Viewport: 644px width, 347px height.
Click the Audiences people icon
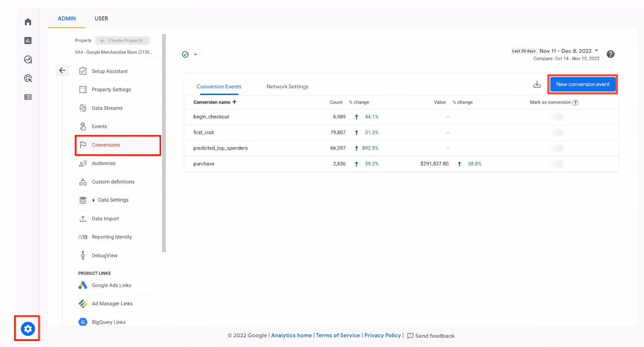pyautogui.click(x=83, y=163)
